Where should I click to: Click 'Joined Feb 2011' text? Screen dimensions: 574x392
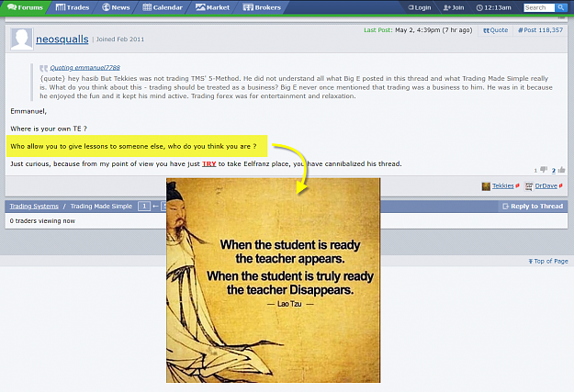coord(120,39)
